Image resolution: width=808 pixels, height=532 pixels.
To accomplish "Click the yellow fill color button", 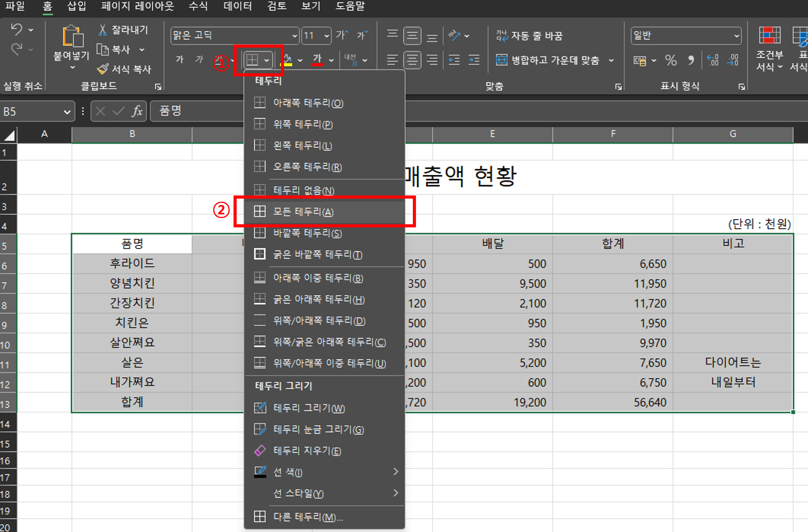I will tap(287, 60).
